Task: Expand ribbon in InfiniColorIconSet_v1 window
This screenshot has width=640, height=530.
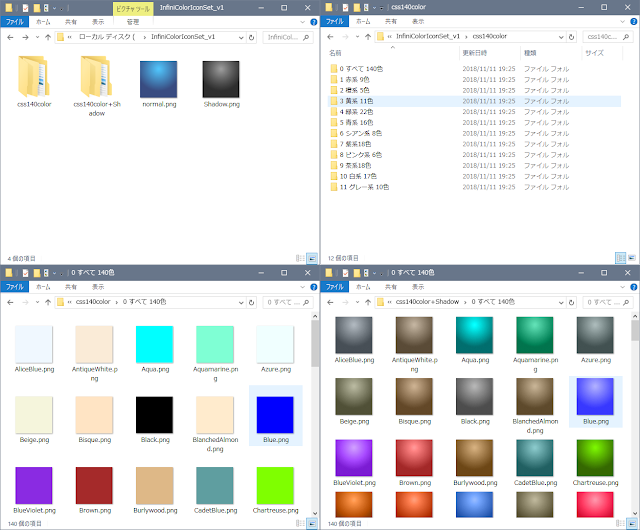Action: tap(302, 22)
